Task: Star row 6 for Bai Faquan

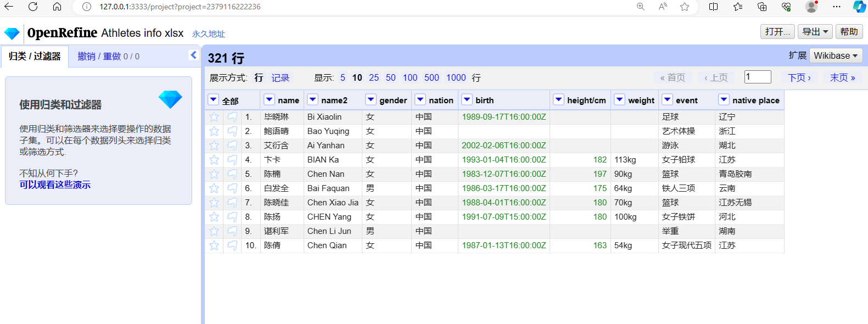Action: (214, 188)
